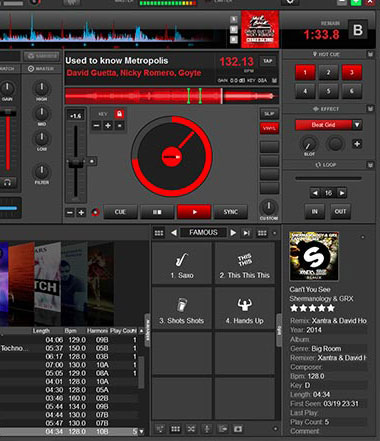Switch to previous sampler bank arrow

pyautogui.click(x=173, y=233)
